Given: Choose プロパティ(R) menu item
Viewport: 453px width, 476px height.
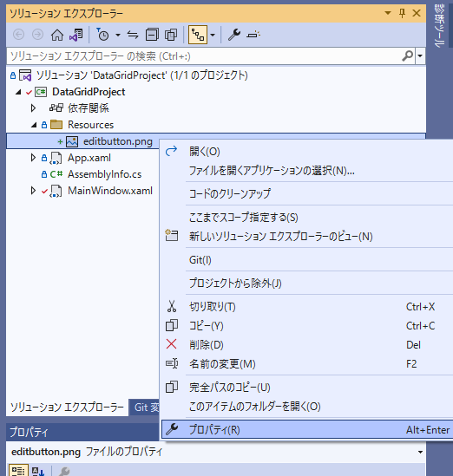Looking at the screenshot, I should click(307, 429).
